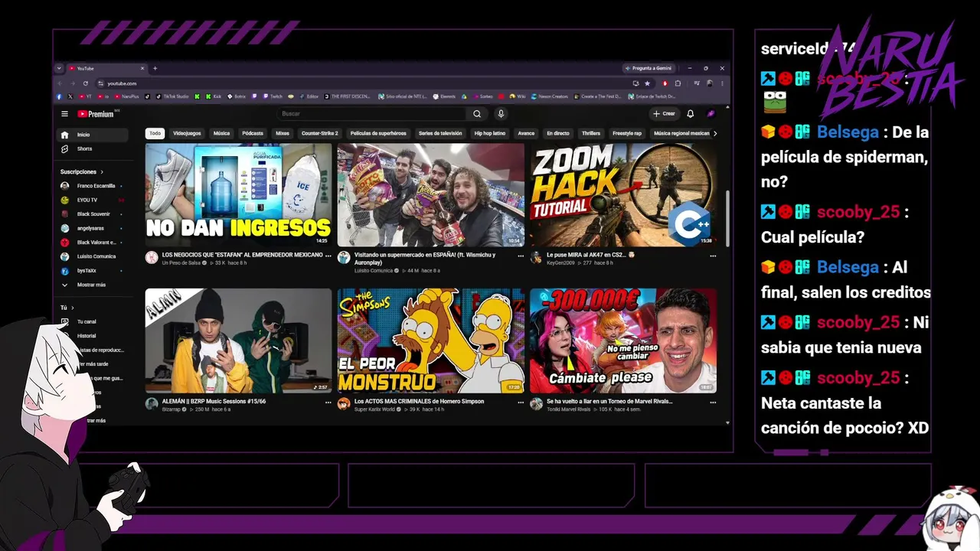
Task: Open Un Peso de Salsa channel avatar
Action: pos(152,257)
